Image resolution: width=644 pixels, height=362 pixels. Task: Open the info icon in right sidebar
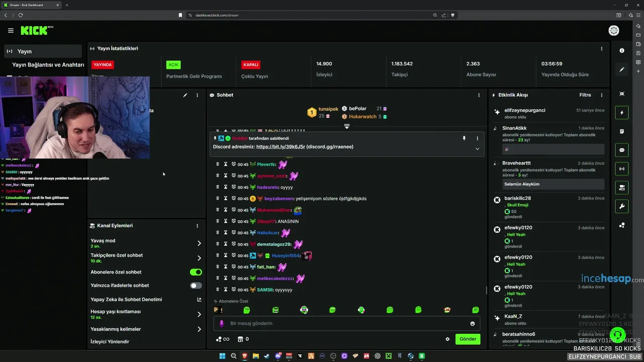coord(622,50)
